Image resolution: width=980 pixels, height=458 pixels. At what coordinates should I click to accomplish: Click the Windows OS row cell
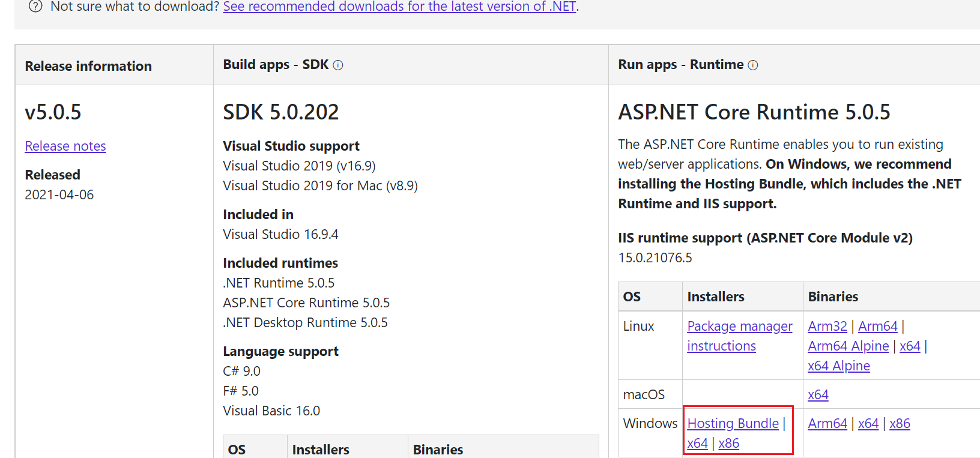click(x=650, y=433)
